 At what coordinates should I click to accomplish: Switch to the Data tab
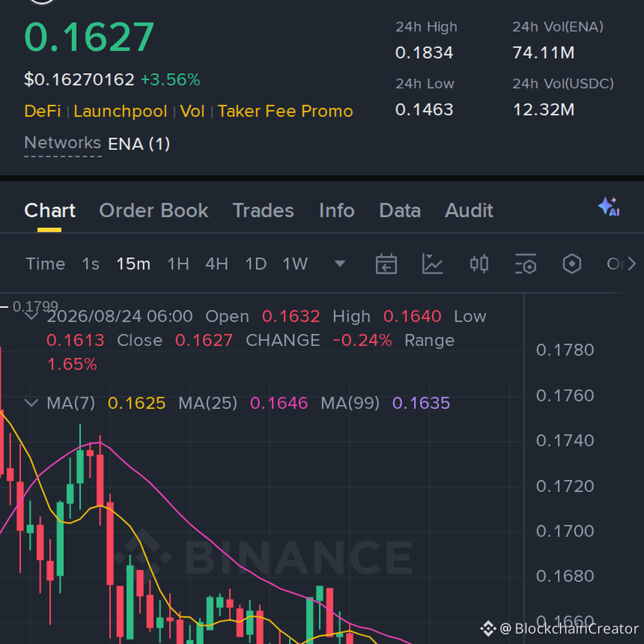[x=400, y=210]
